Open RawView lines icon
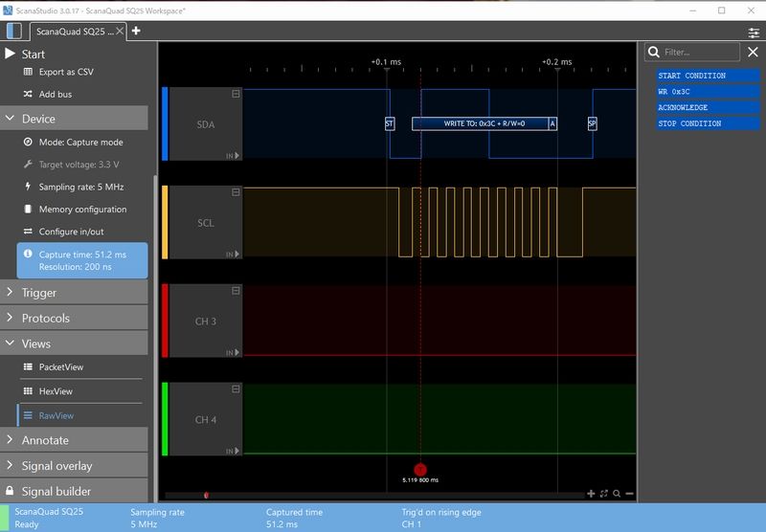Image resolution: width=766 pixels, height=532 pixels. [x=29, y=415]
